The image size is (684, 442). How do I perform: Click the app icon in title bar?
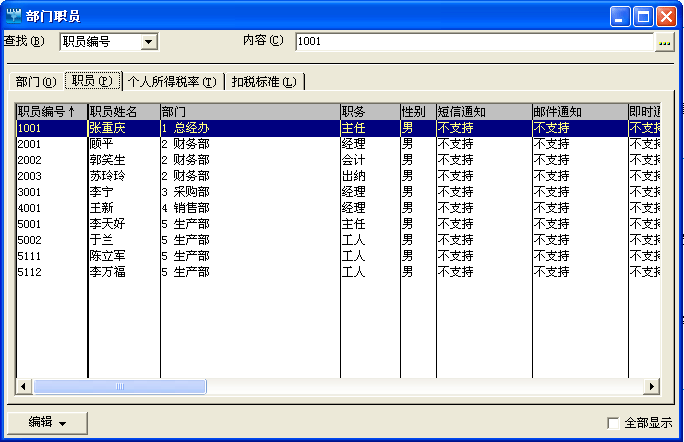pyautogui.click(x=13, y=15)
